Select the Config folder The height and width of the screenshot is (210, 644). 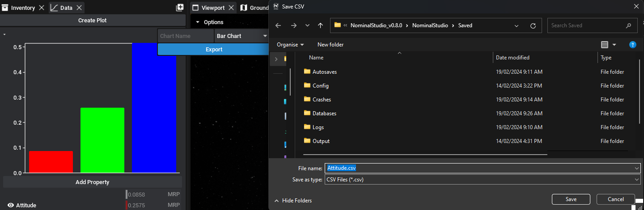(x=321, y=86)
